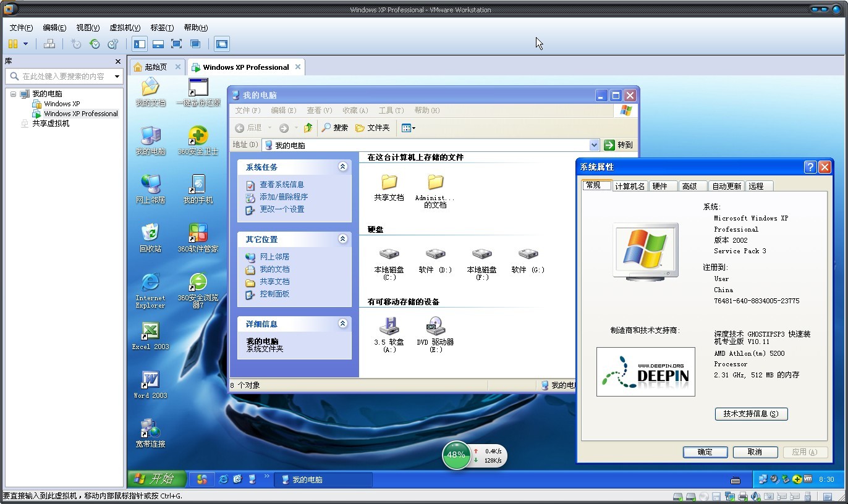Open the 标签(T) menu in VMware
Screen dimensions: 848x504
[162, 28]
